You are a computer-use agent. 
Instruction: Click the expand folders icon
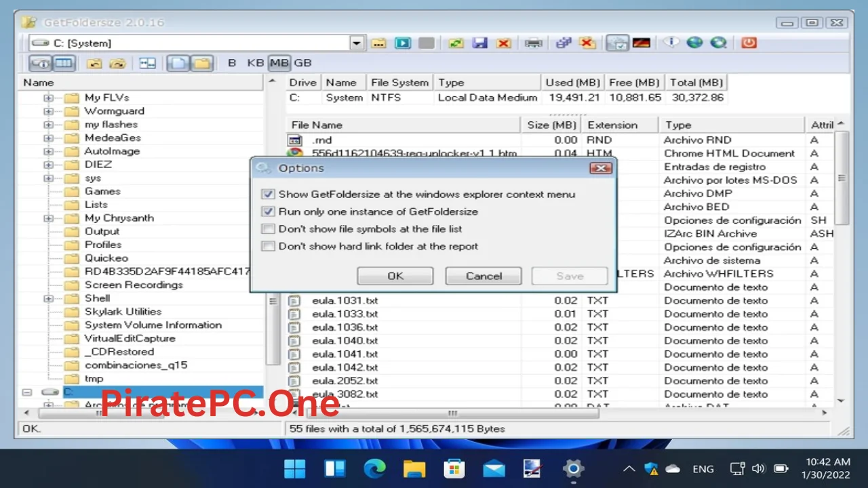(x=118, y=64)
